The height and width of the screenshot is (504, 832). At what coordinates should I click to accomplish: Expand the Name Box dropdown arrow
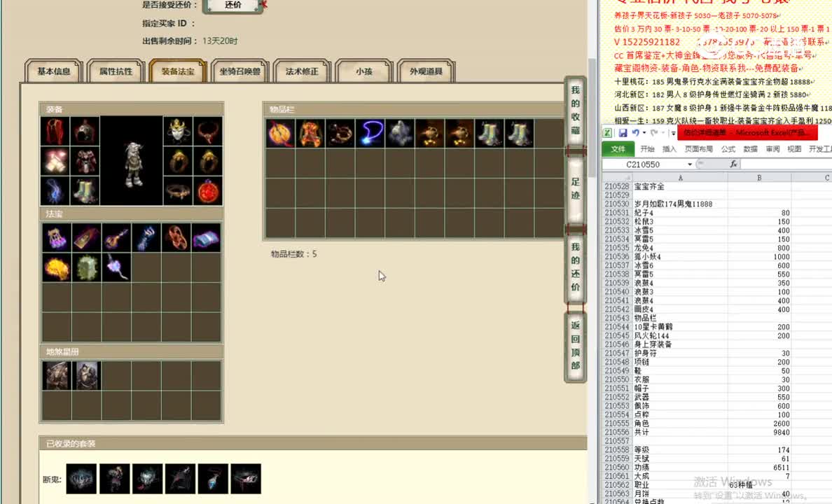tap(690, 164)
